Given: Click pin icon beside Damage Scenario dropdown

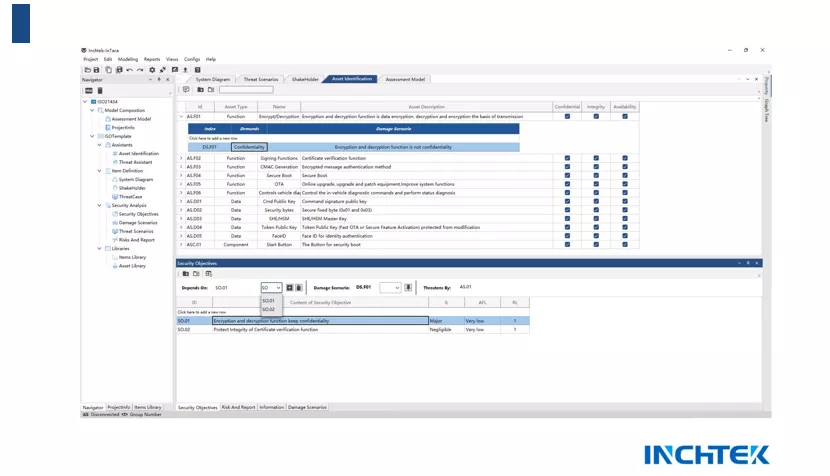Looking at the screenshot, I should click(408, 288).
